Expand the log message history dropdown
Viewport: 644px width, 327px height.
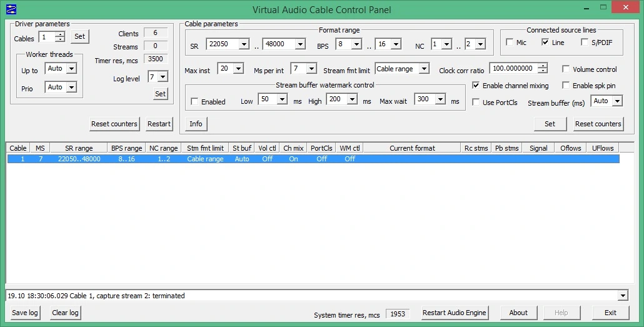click(623, 295)
